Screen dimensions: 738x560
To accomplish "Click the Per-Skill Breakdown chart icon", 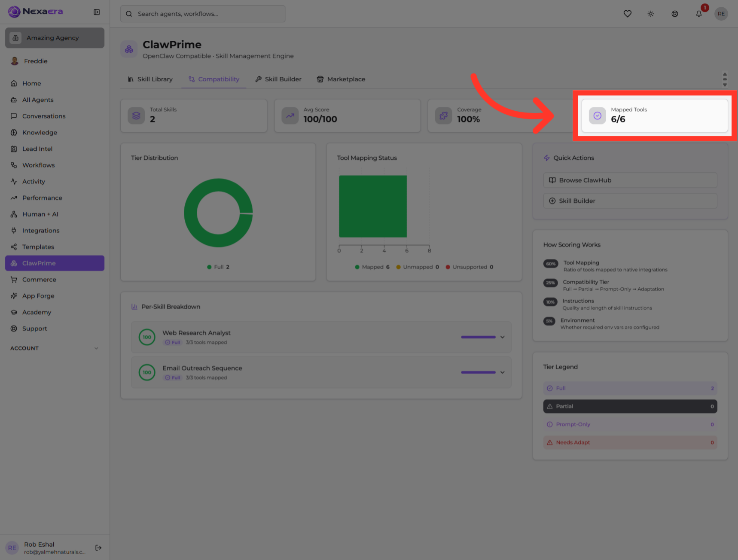I will click(x=134, y=307).
